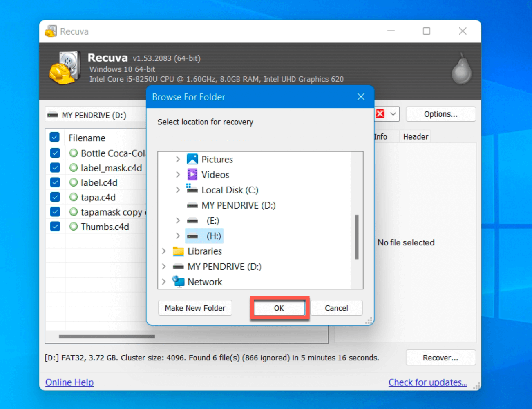Viewport: 532px width, 409px height.
Task: Open the Online Help link
Action: pos(69,382)
